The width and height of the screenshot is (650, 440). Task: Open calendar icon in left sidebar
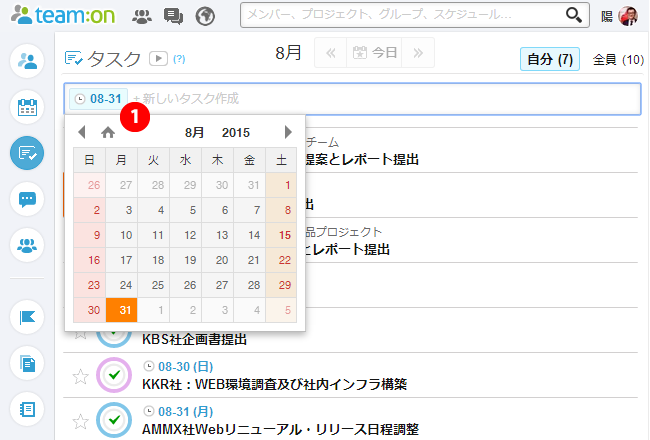click(x=27, y=107)
